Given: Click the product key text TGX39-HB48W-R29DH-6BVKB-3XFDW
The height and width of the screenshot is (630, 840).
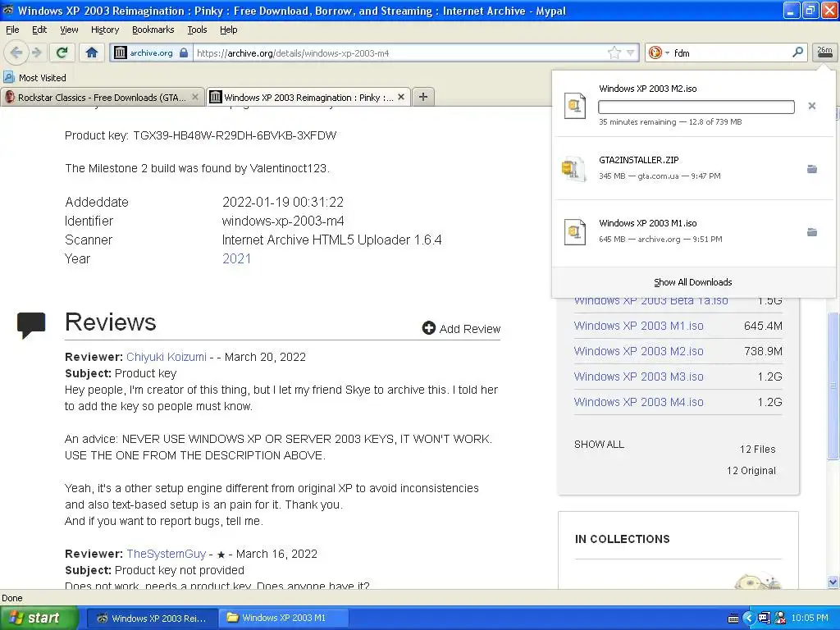Looking at the screenshot, I should pyautogui.click(x=235, y=135).
